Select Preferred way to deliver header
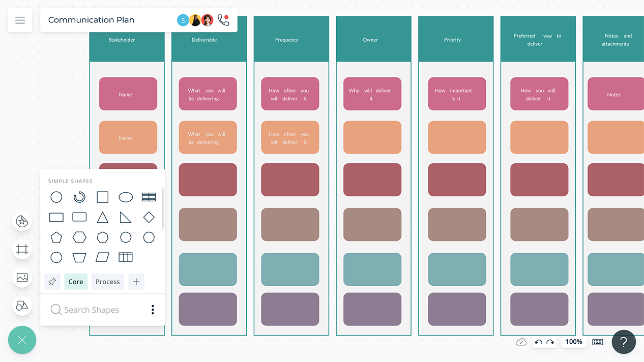This screenshot has height=362, width=644. pos(538,40)
